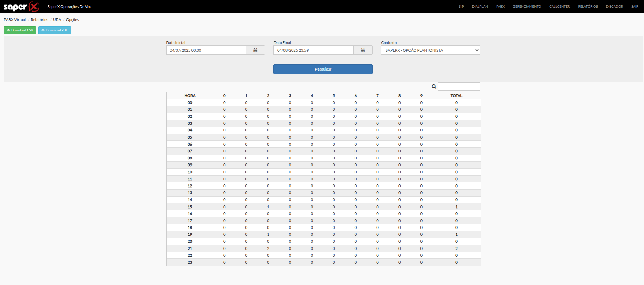
Task: Select hour row 15
Action: point(323,207)
